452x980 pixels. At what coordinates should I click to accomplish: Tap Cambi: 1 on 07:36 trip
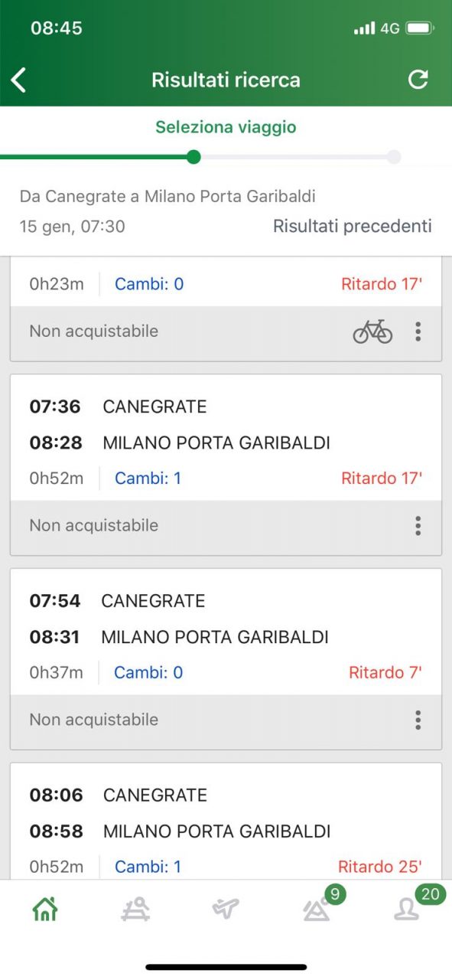(x=148, y=479)
